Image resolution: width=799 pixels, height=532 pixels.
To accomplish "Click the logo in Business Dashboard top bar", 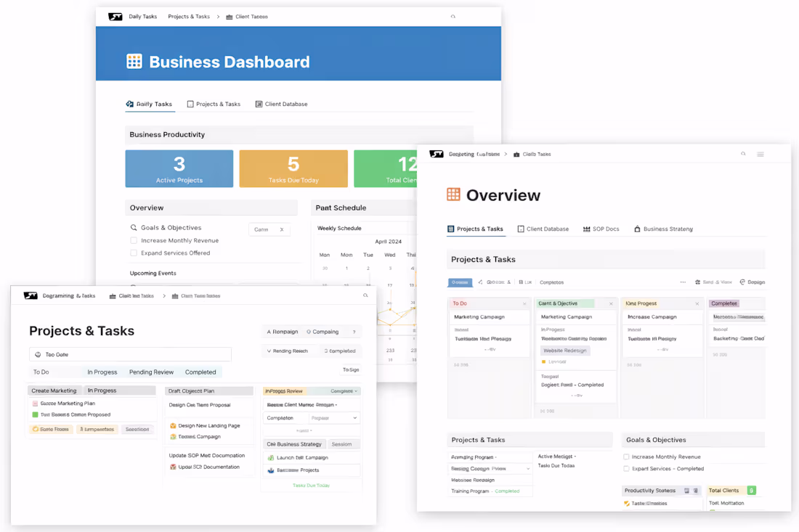I will [115, 17].
